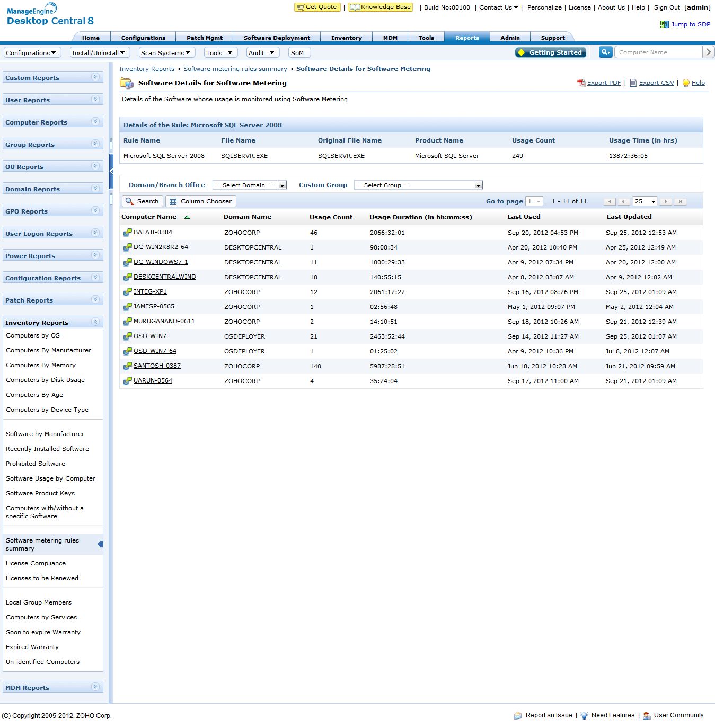The height and width of the screenshot is (728, 715).
Task: Expand the MDM Reports section
Action: coord(95,687)
